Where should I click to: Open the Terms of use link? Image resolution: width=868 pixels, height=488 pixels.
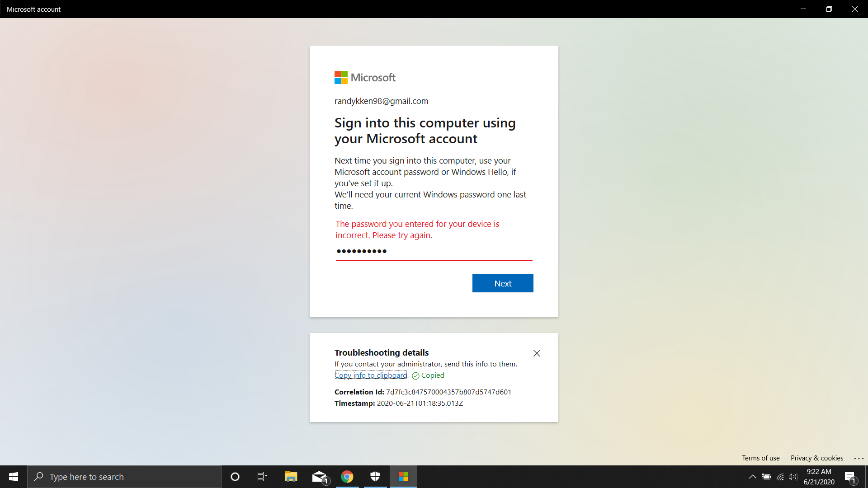[x=761, y=458]
